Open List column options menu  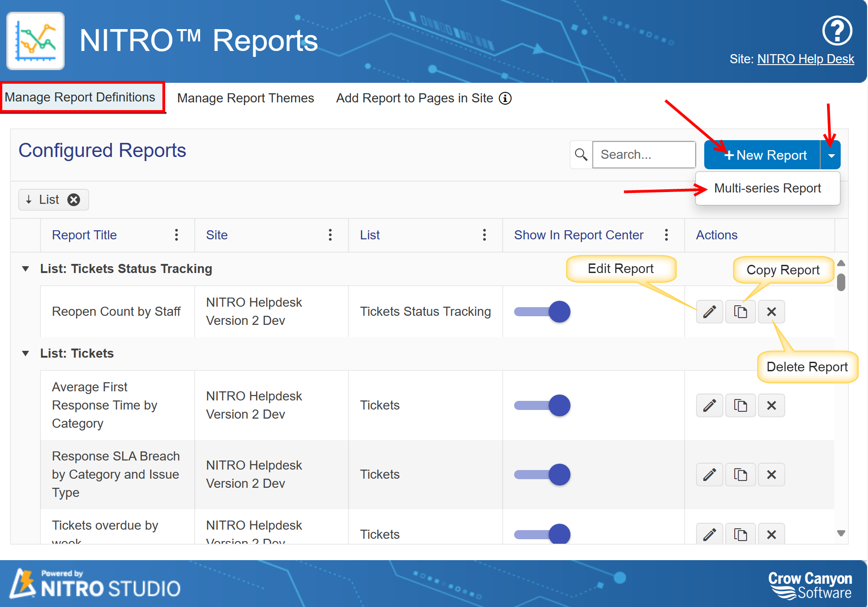484,235
